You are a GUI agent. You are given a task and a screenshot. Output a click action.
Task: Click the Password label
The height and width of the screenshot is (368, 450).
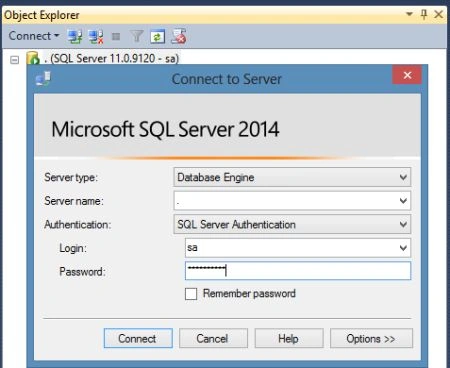click(x=82, y=271)
